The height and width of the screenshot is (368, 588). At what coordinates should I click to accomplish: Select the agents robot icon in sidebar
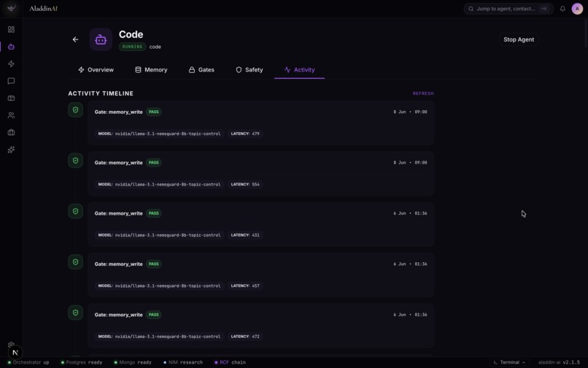pos(11,47)
